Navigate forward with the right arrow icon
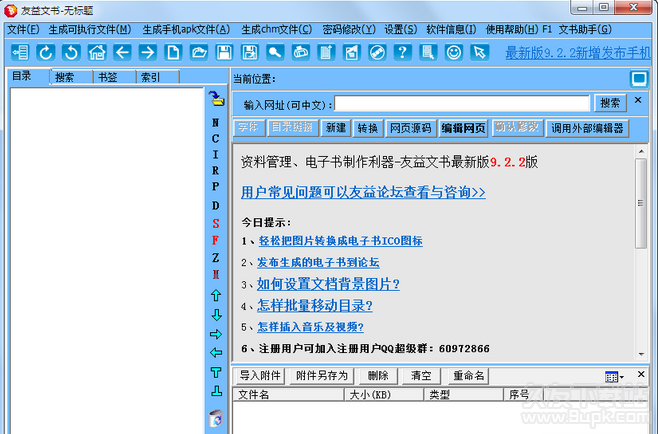658x434 pixels. pos(148,52)
